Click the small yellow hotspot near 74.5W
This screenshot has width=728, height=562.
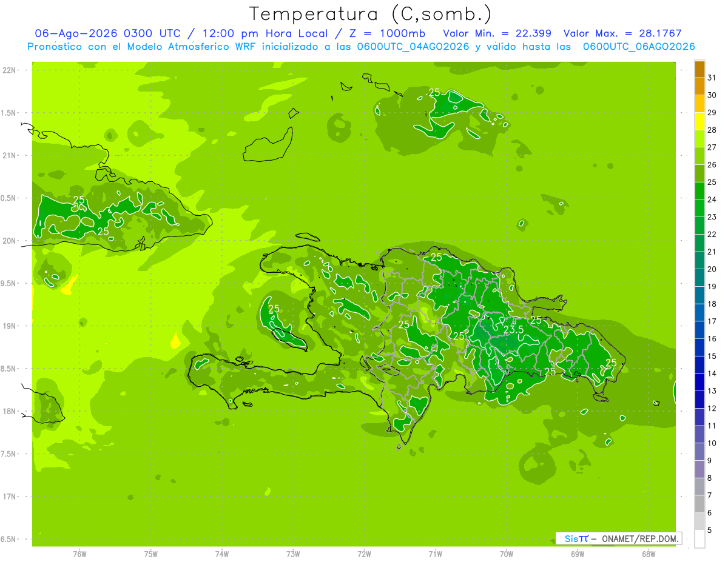(x=175, y=341)
